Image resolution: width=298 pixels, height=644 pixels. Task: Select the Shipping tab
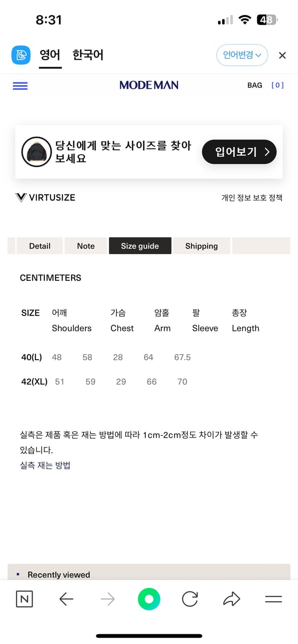click(x=201, y=246)
